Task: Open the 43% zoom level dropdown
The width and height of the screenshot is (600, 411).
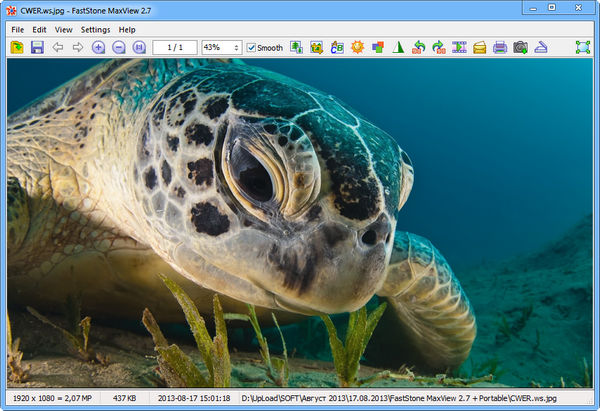Action: (235, 47)
